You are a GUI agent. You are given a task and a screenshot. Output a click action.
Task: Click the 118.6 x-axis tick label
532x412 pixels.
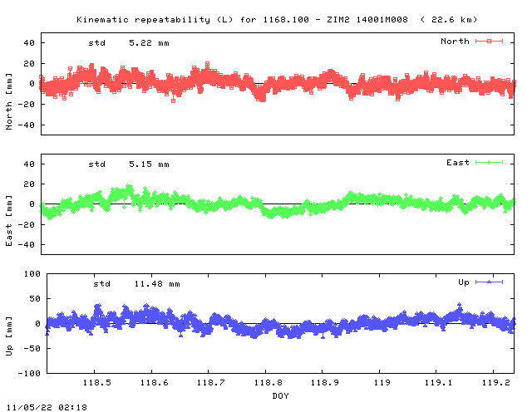pos(155,383)
